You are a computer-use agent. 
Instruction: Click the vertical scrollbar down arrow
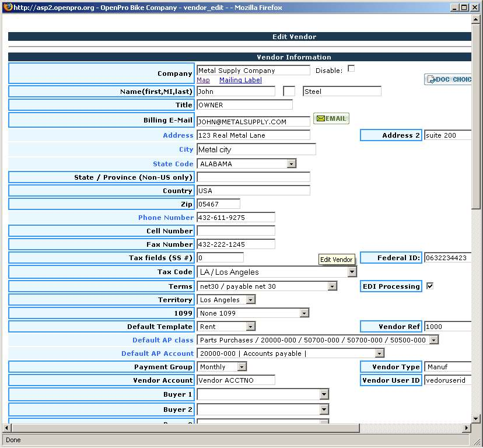click(x=477, y=419)
